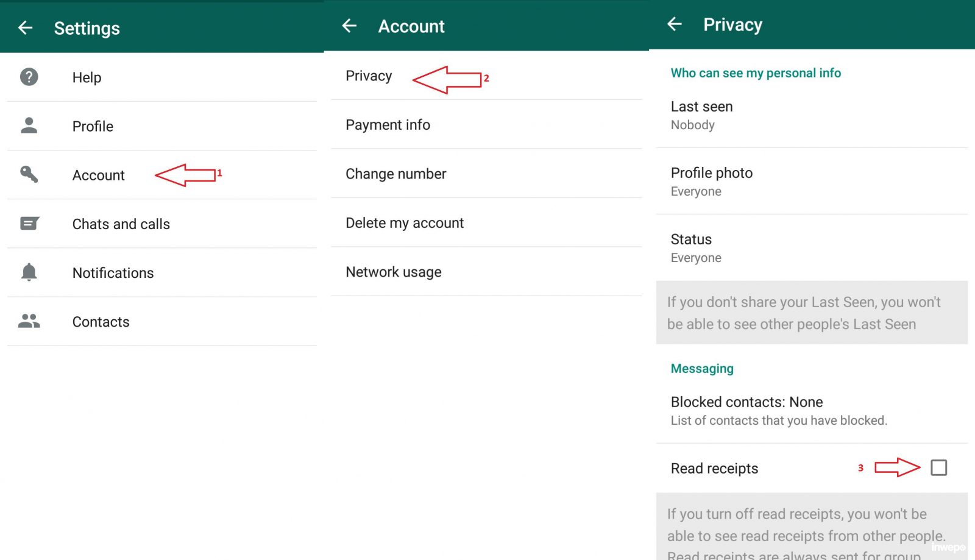Viewport: 975px width, 560px height.
Task: Open Last seen visibility options
Action: pyautogui.click(x=701, y=115)
